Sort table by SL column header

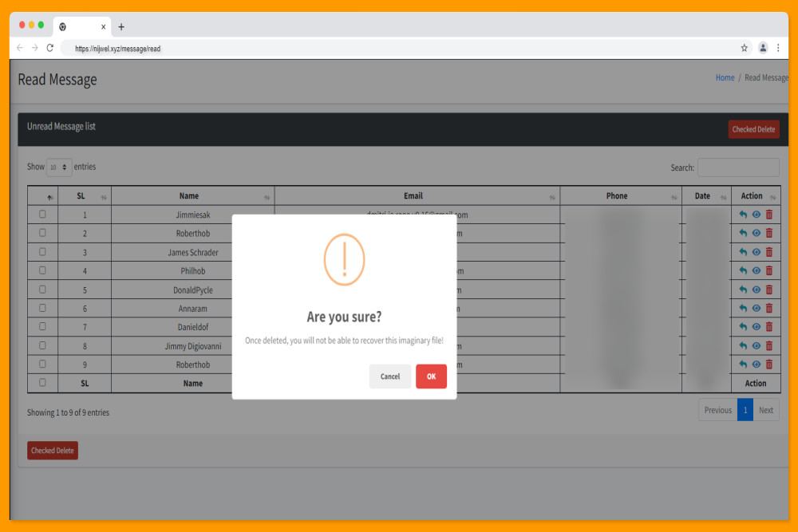click(85, 196)
